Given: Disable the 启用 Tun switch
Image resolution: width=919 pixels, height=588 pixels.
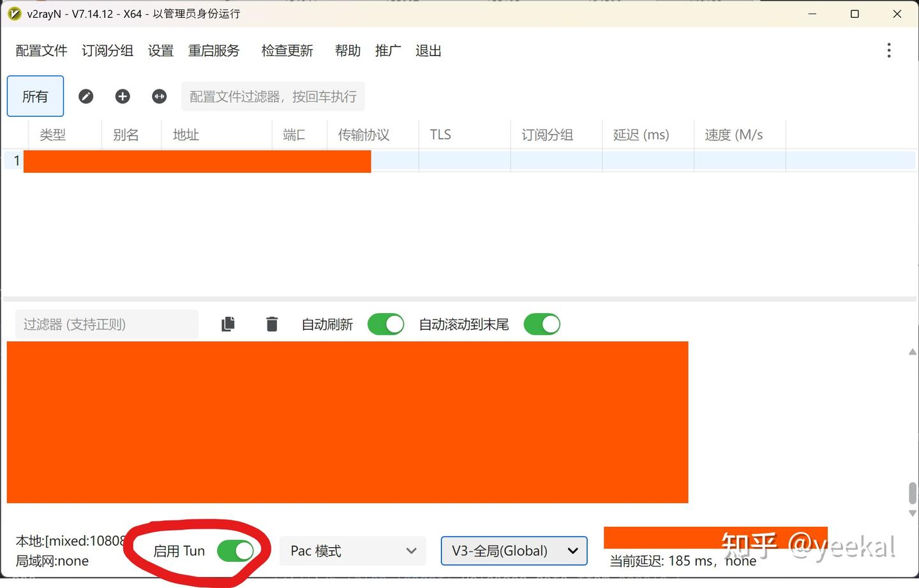Looking at the screenshot, I should (x=237, y=551).
